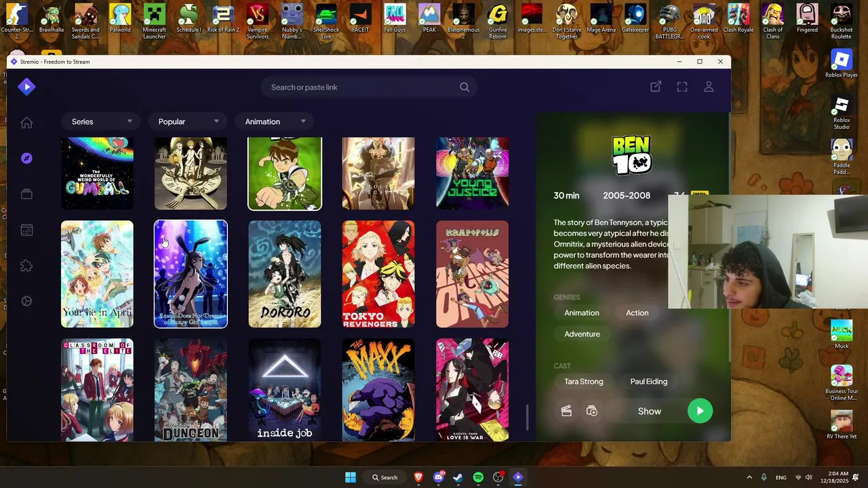Click the 2005-2008 release years text
Screen dimensions: 868x488
click(627, 195)
